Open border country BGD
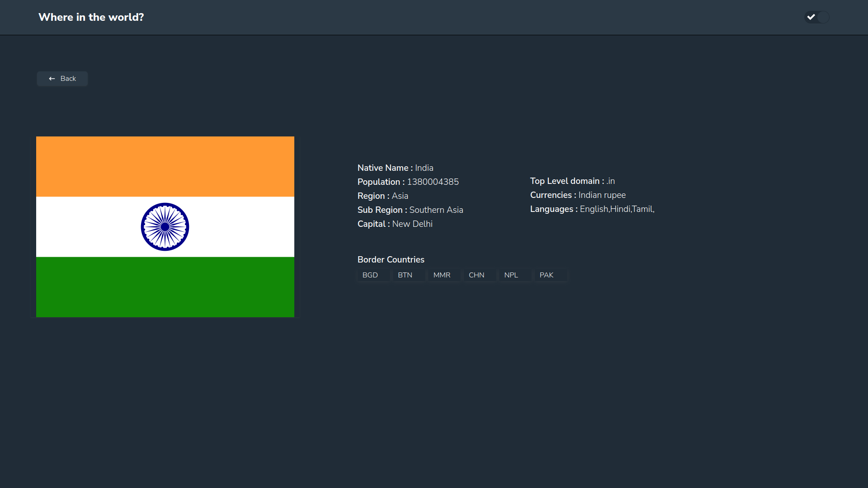Viewport: 868px width, 488px height. click(x=373, y=275)
